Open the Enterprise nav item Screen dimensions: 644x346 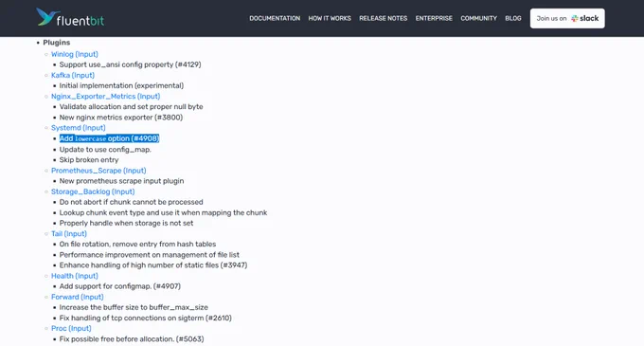pos(434,19)
